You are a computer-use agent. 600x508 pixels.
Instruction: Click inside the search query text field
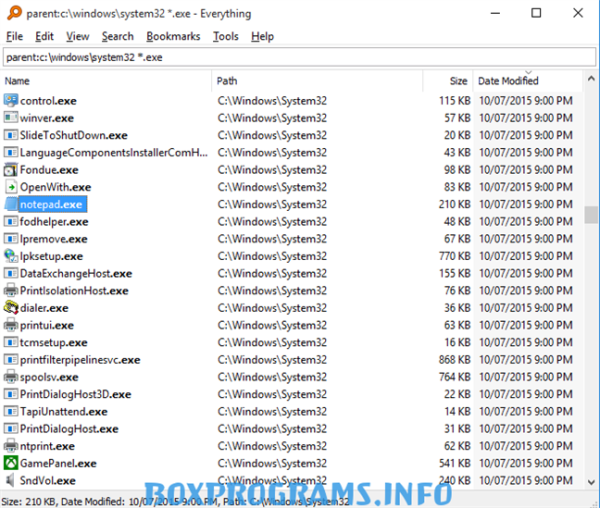pyautogui.click(x=300, y=57)
